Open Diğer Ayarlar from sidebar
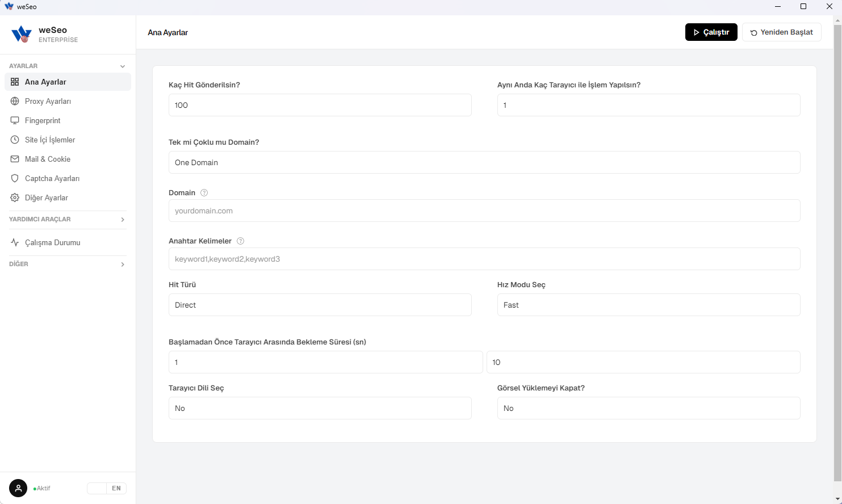842x504 pixels. click(68, 198)
